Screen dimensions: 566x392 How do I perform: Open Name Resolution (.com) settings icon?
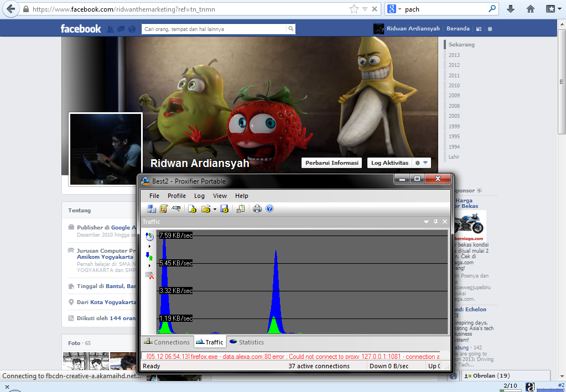(x=176, y=208)
